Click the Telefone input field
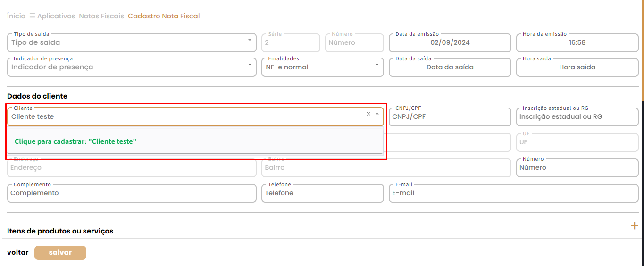This screenshot has height=266, width=644. click(322, 193)
